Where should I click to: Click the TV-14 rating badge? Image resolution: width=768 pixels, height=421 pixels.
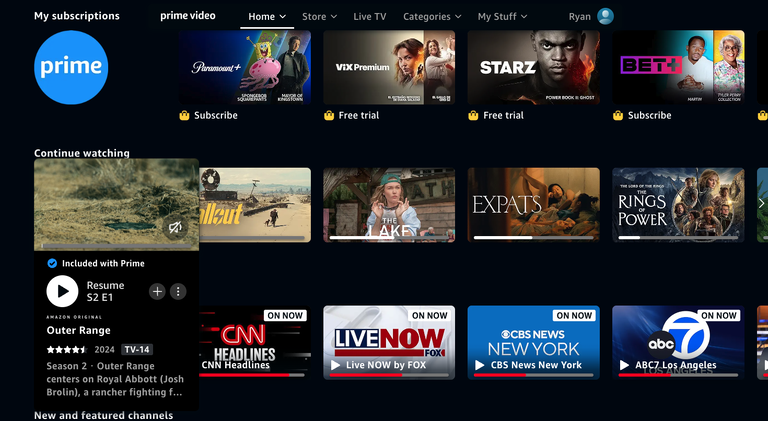137,350
